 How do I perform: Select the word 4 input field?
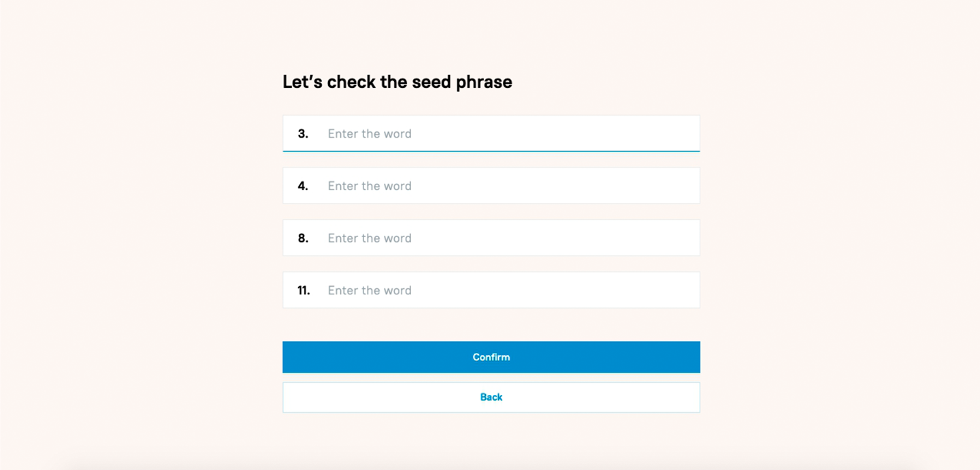point(491,185)
